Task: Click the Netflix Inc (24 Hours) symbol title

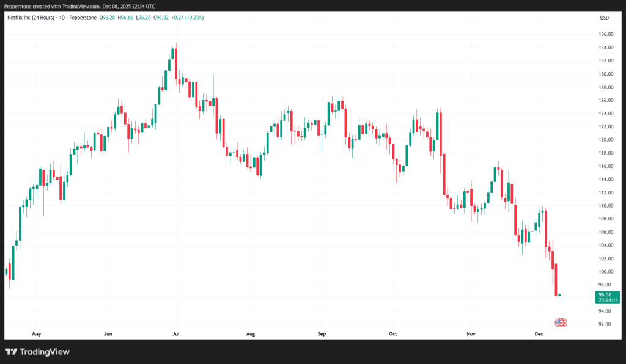Action: (x=31, y=18)
